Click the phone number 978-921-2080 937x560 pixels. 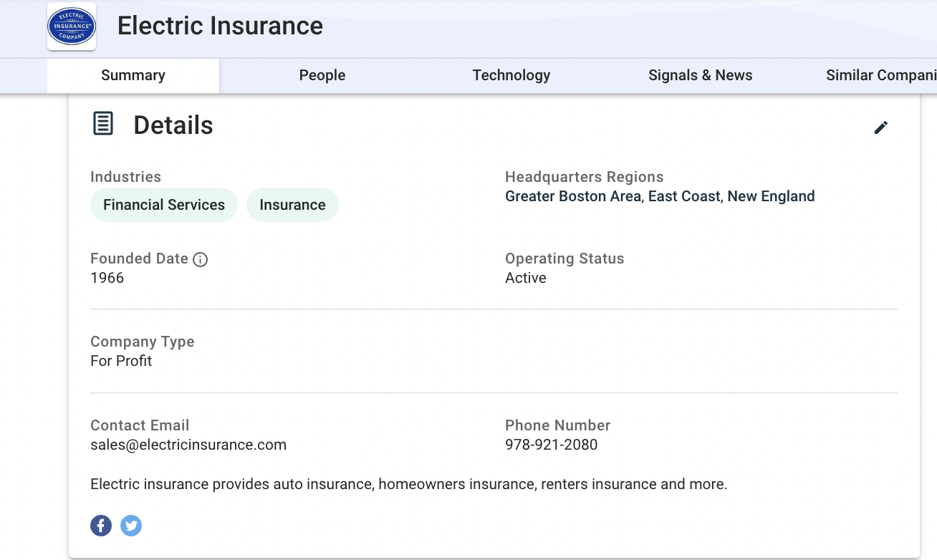coord(551,445)
